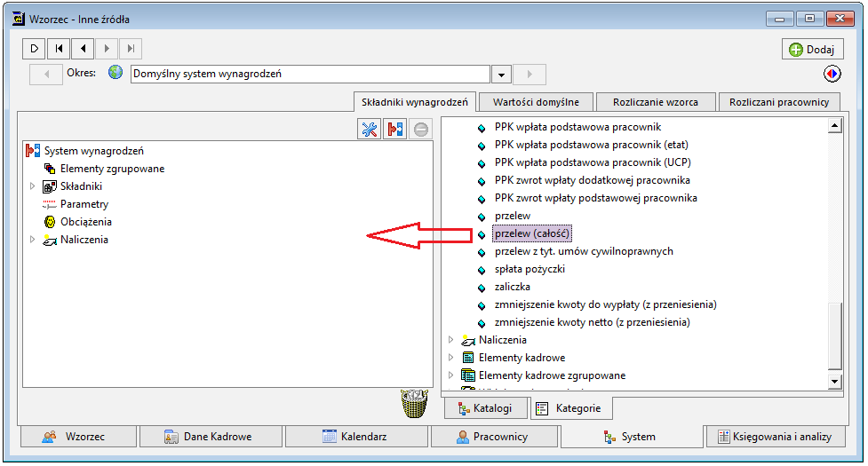
Task: Click the wrench tools icon
Action: tap(370, 130)
